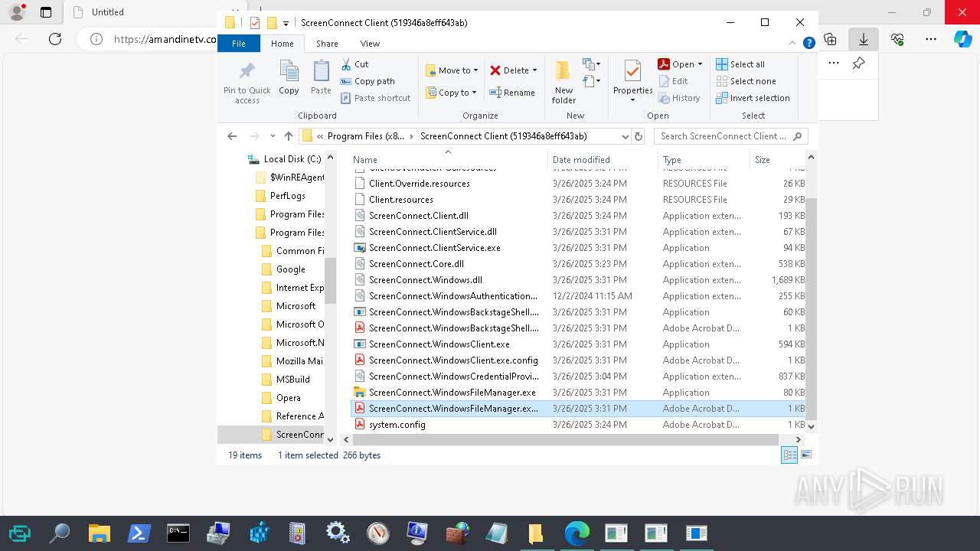Switch to Details view icon in status bar

pyautogui.click(x=789, y=455)
